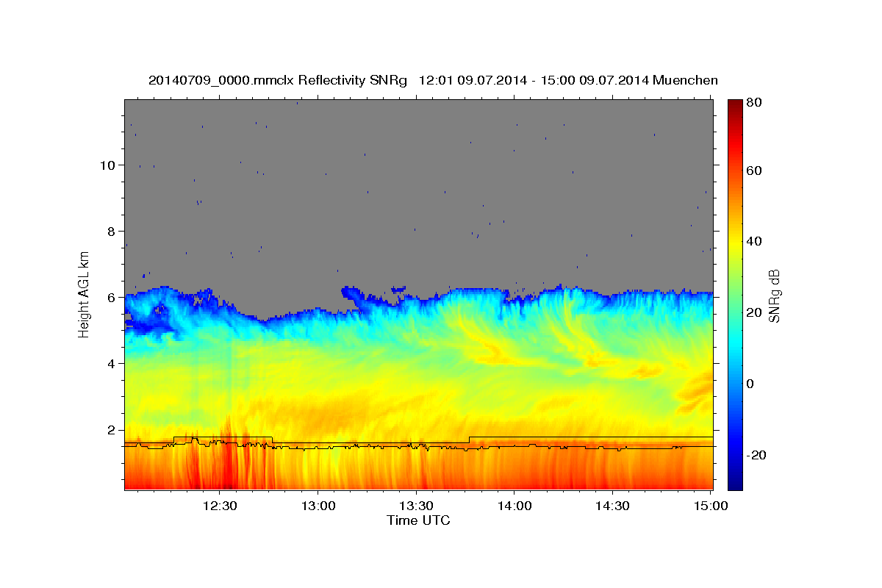Click the dark red top of the colorbar

[x=735, y=105]
